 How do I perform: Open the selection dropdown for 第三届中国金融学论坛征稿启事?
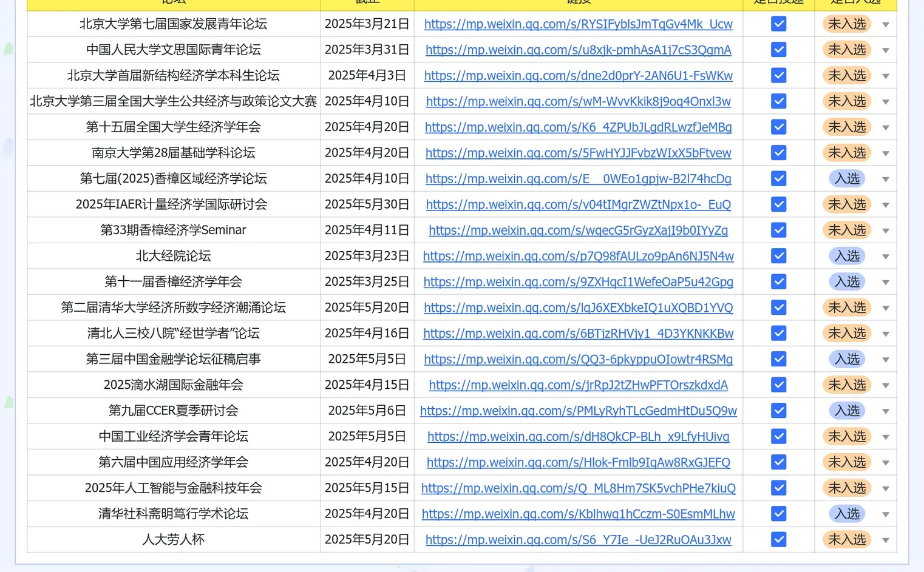point(885,358)
